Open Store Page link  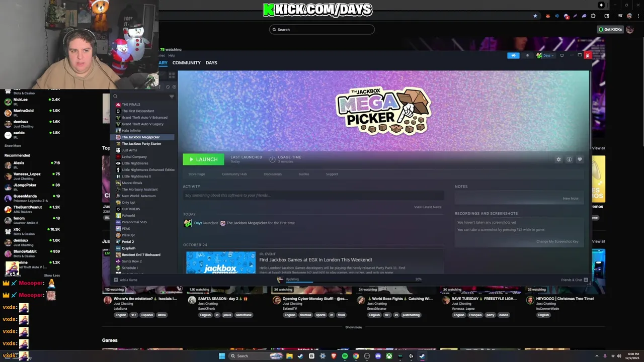point(197,174)
